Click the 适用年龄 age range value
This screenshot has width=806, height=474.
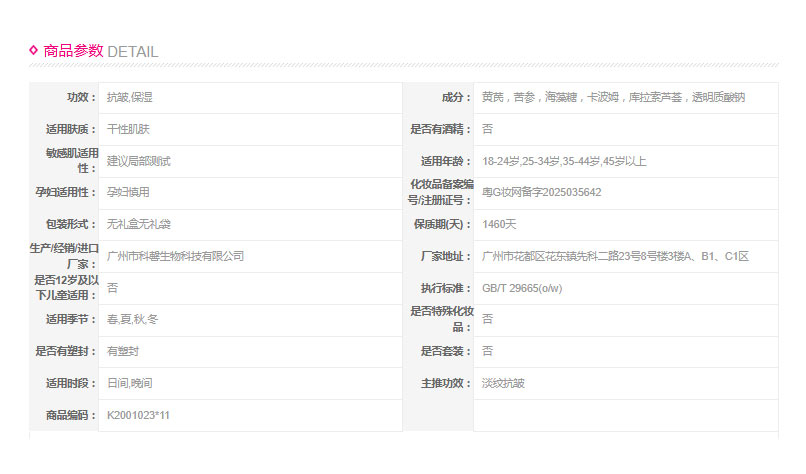point(564,161)
